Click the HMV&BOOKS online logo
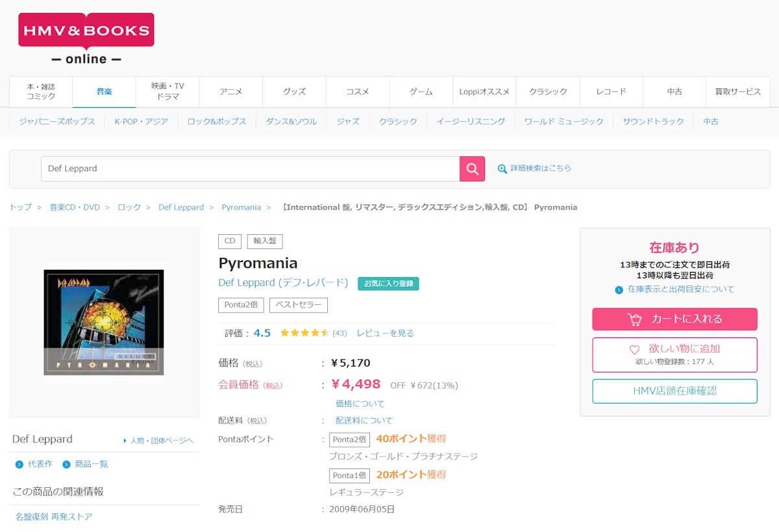The image size is (779, 532). (86, 38)
